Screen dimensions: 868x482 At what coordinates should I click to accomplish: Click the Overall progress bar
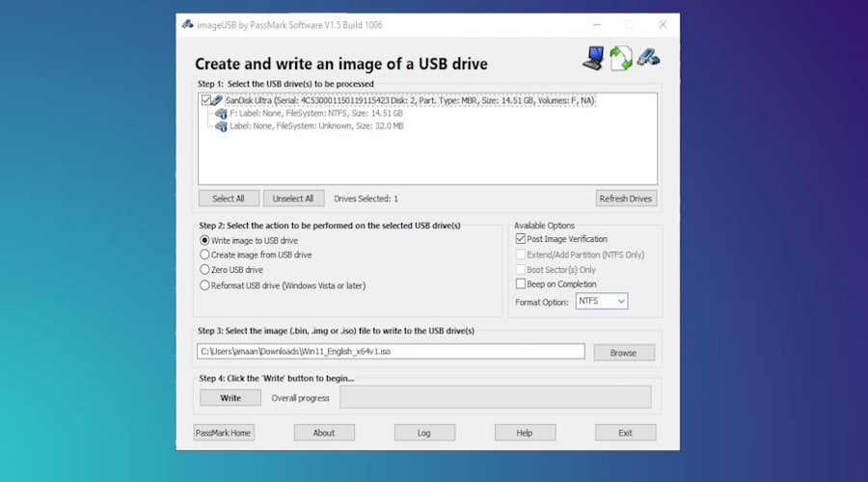click(x=496, y=397)
